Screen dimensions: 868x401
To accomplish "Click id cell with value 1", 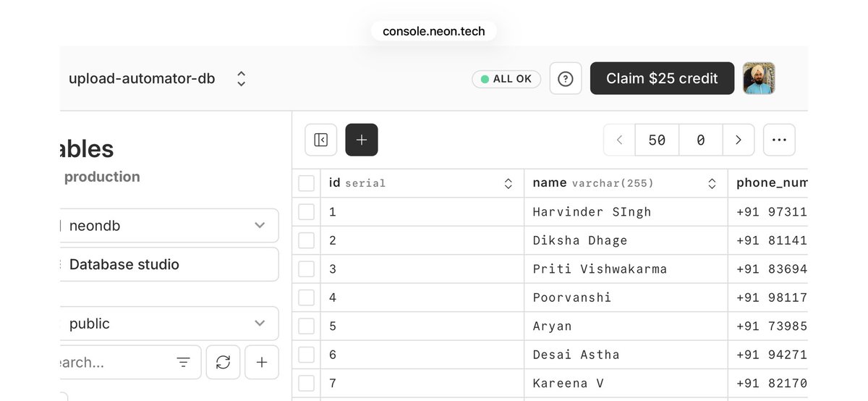I will click(x=422, y=212).
